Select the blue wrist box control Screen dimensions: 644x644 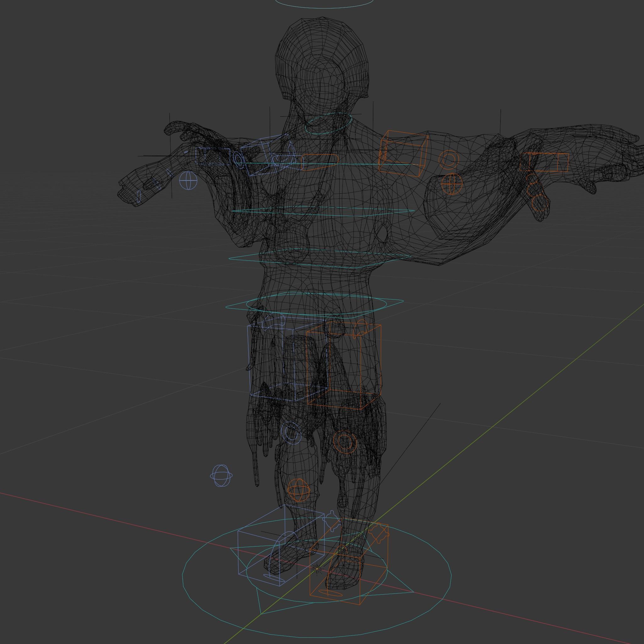click(213, 156)
